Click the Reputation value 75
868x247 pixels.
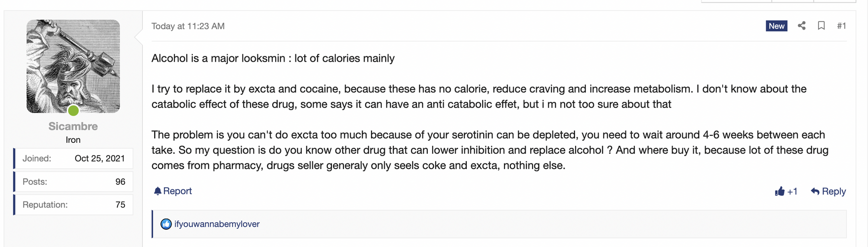point(120,205)
